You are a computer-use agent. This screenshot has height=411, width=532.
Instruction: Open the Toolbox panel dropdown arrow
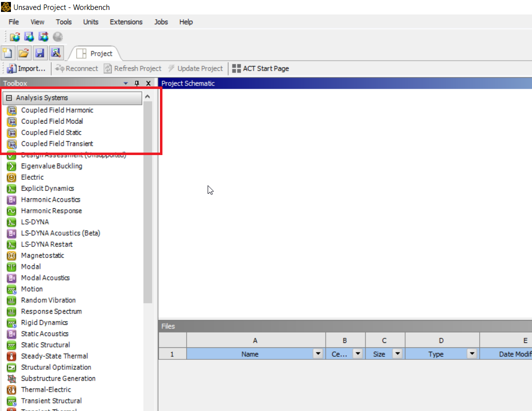coord(126,83)
